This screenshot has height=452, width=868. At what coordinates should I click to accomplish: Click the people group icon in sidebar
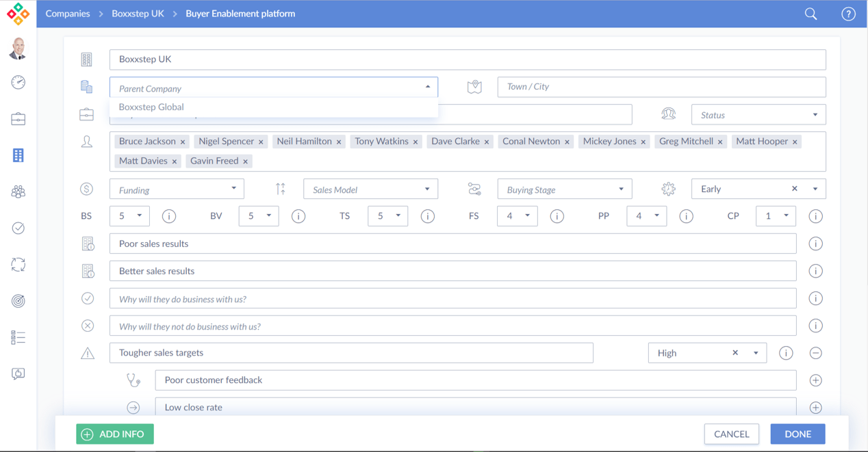(x=18, y=192)
